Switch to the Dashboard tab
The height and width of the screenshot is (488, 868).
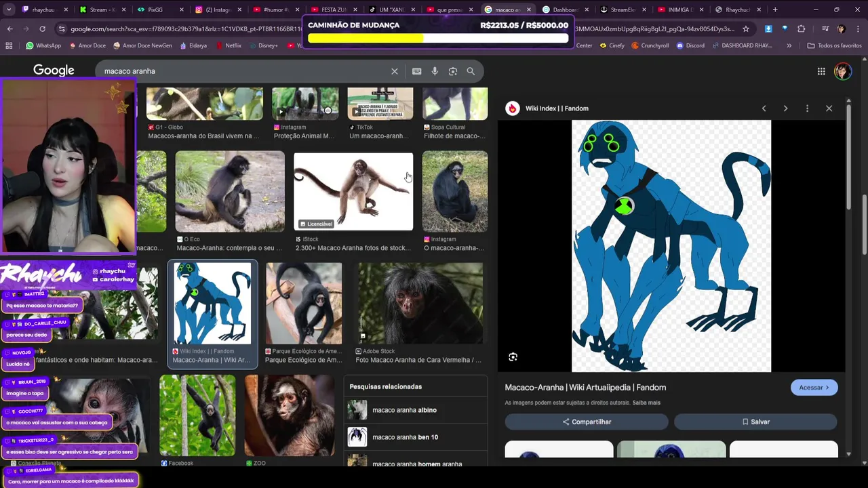point(564,9)
